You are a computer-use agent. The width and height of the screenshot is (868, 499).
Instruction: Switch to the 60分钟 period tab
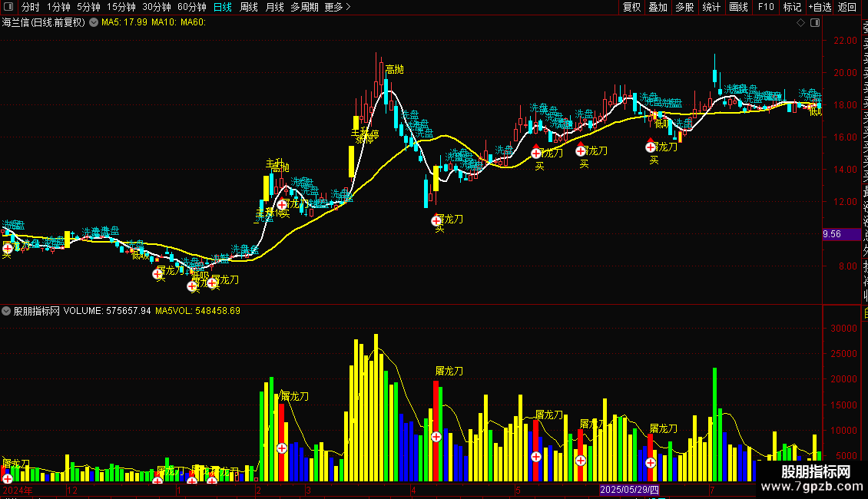click(x=191, y=7)
